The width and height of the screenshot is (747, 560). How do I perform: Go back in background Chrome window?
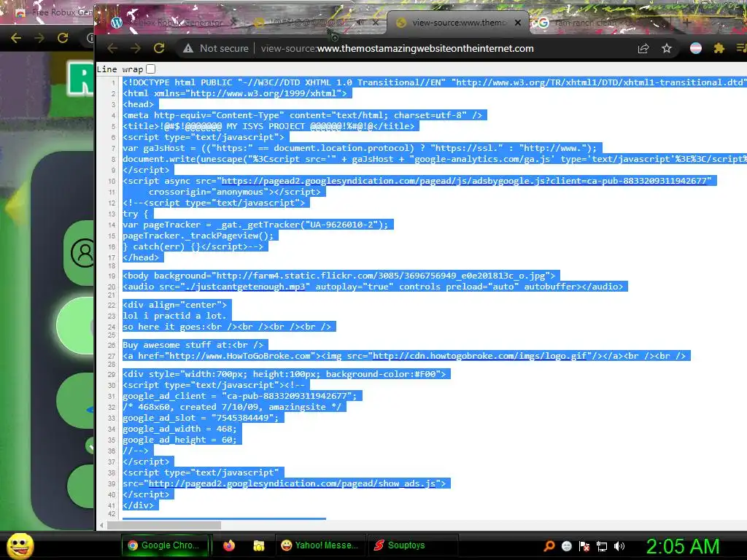point(16,38)
